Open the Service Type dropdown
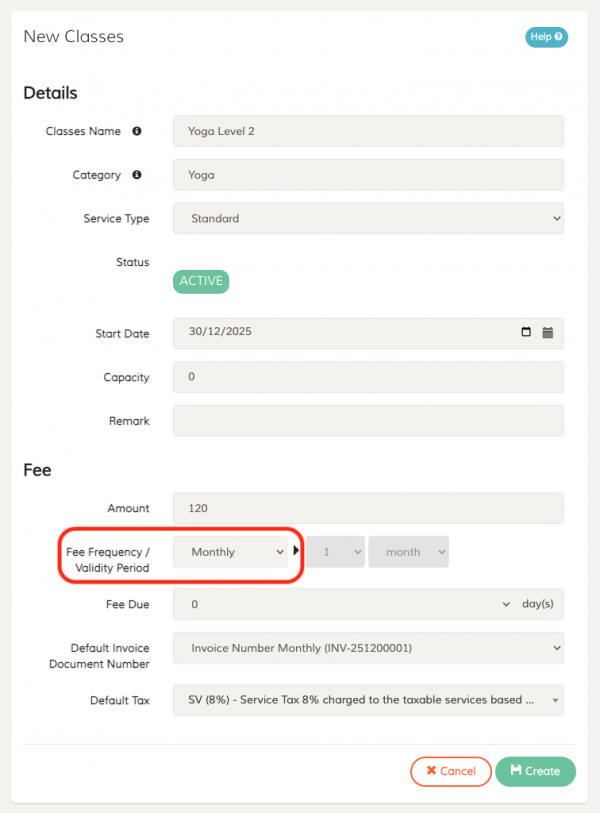This screenshot has width=600, height=813. click(x=368, y=218)
